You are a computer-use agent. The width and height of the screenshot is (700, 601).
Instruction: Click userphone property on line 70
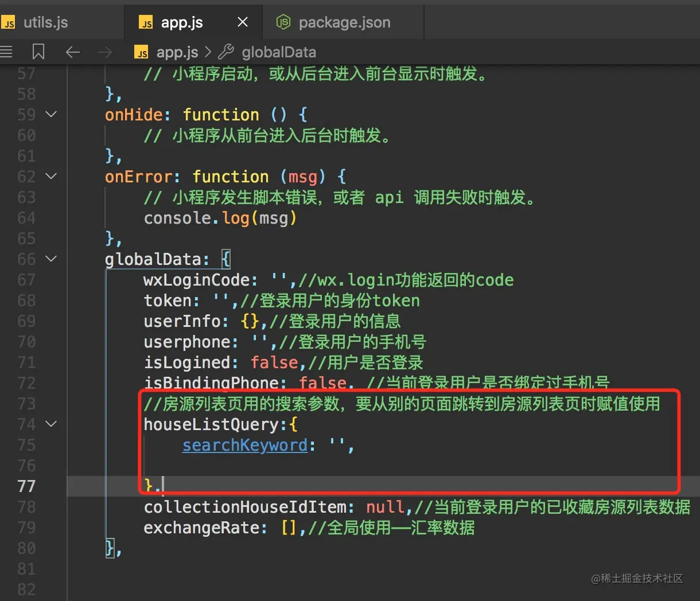(186, 342)
